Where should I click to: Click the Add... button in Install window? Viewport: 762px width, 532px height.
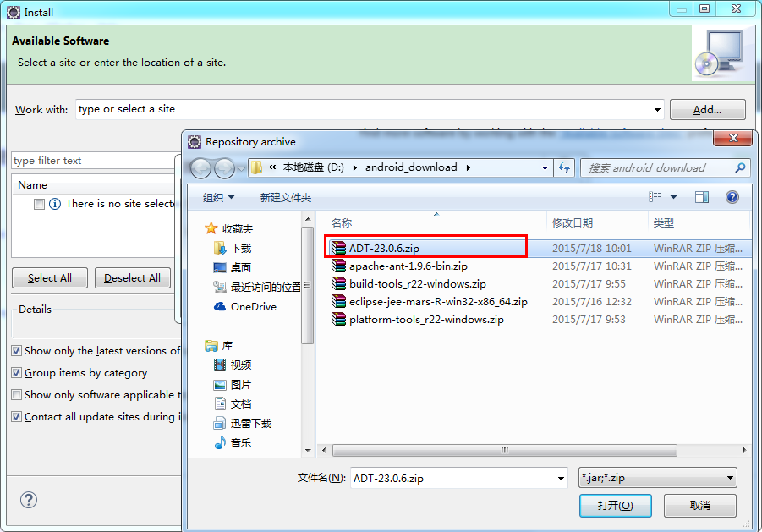tap(707, 110)
